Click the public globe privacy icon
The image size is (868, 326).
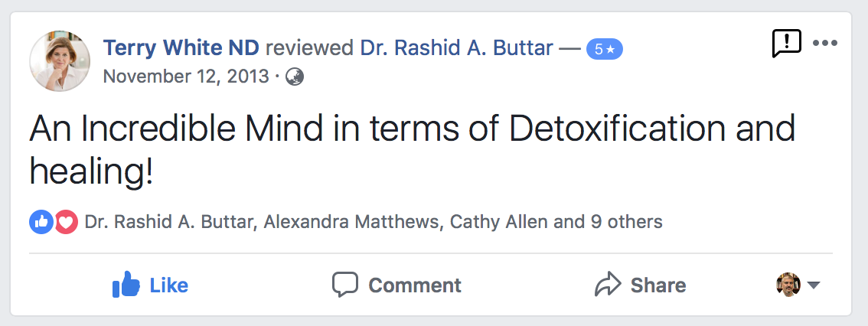(295, 77)
